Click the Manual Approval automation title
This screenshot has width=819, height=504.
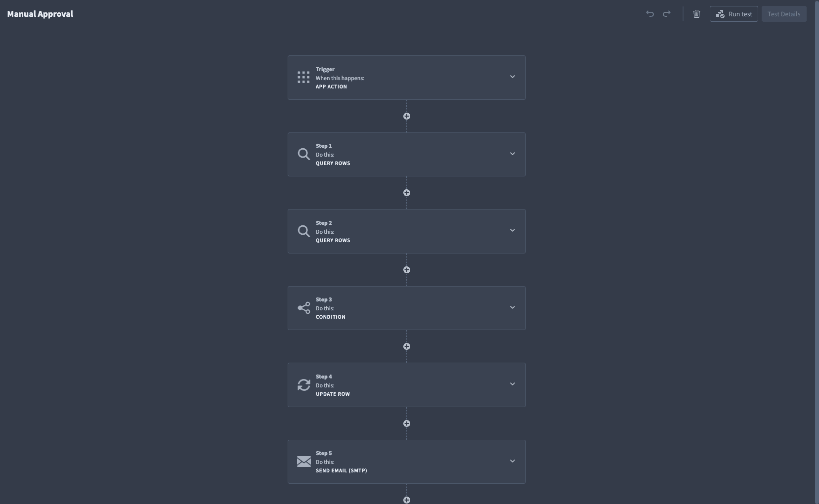pyautogui.click(x=40, y=14)
